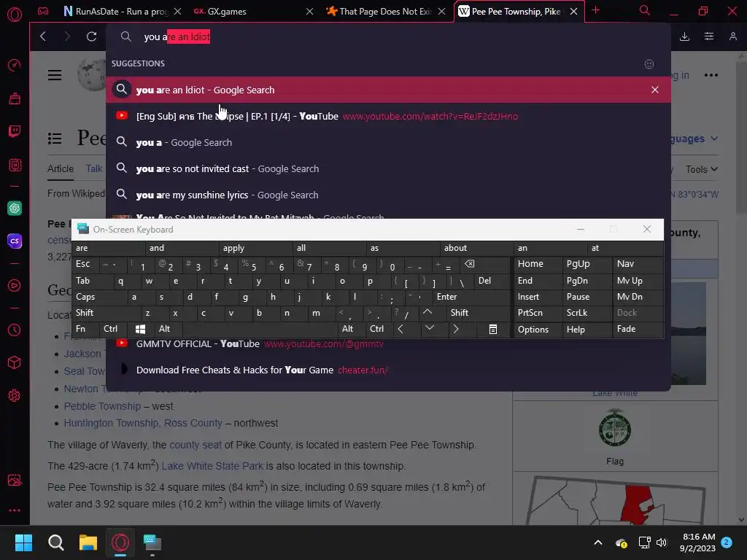Open a new tab with plus button
Viewport: 747px width, 560px height.
click(595, 10)
